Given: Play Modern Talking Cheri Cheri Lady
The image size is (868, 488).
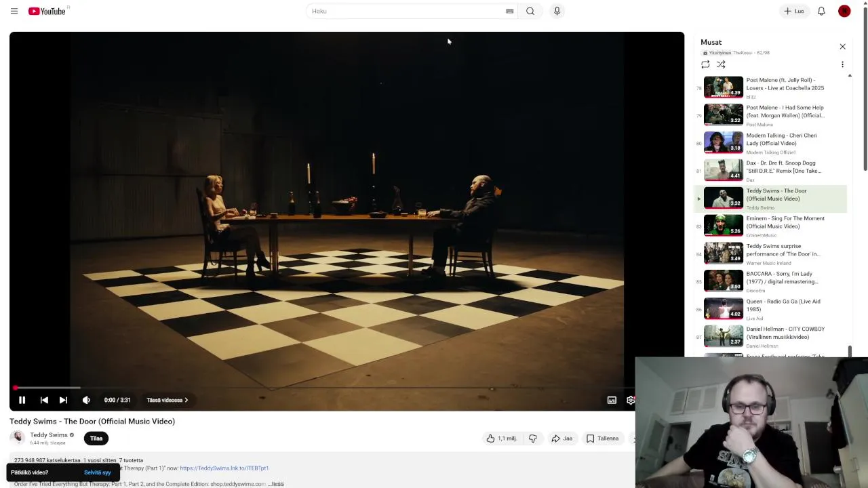Looking at the screenshot, I should (771, 143).
